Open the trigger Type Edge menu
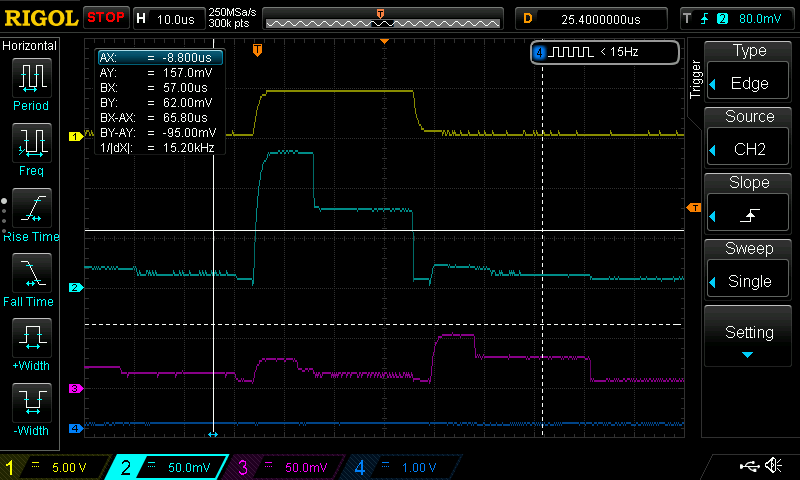This screenshot has height=480, width=800. (x=749, y=70)
